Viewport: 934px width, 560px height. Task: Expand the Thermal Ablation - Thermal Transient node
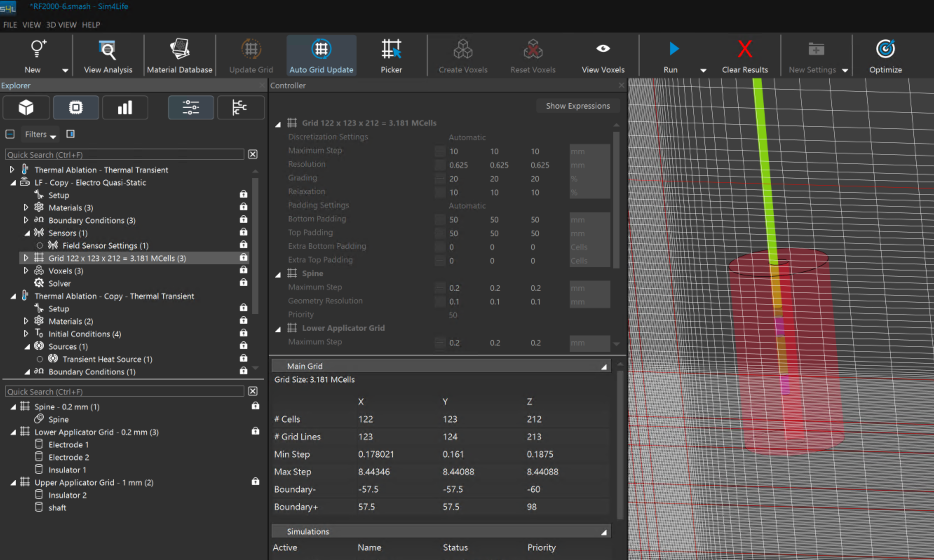point(12,170)
